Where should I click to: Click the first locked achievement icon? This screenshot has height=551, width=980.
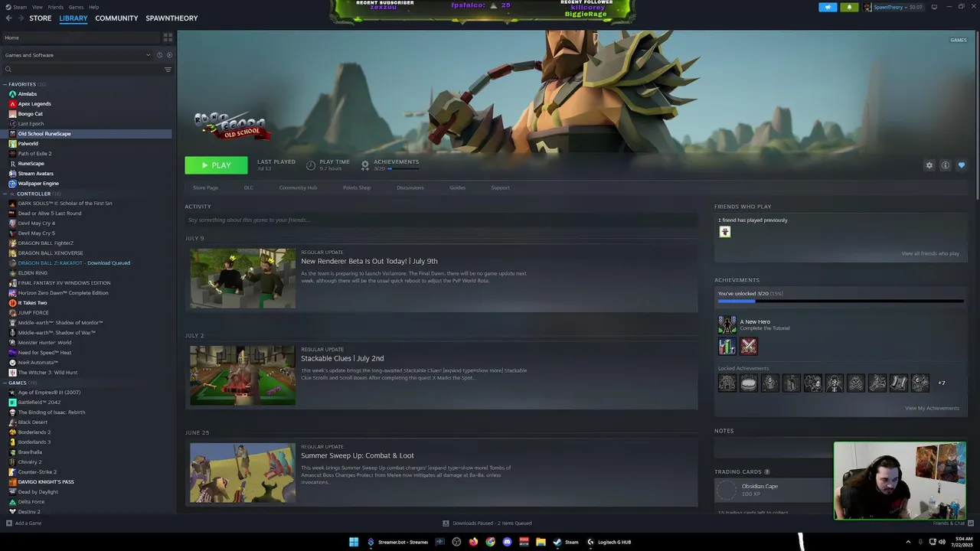coord(727,383)
